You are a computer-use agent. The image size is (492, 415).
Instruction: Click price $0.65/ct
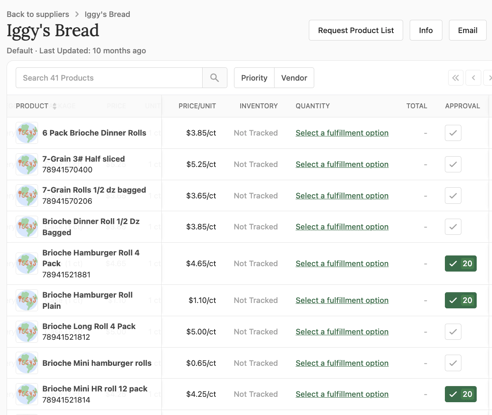click(x=201, y=363)
